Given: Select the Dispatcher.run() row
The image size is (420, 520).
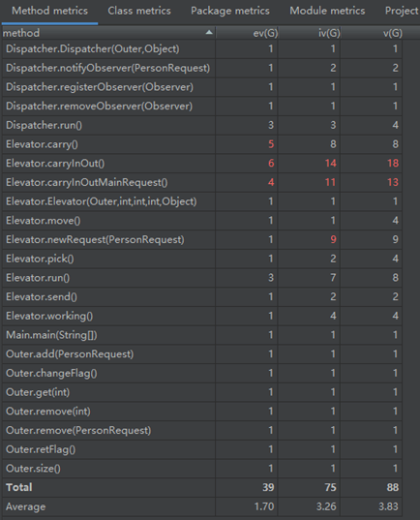Looking at the screenshot, I should pyautogui.click(x=202, y=125).
